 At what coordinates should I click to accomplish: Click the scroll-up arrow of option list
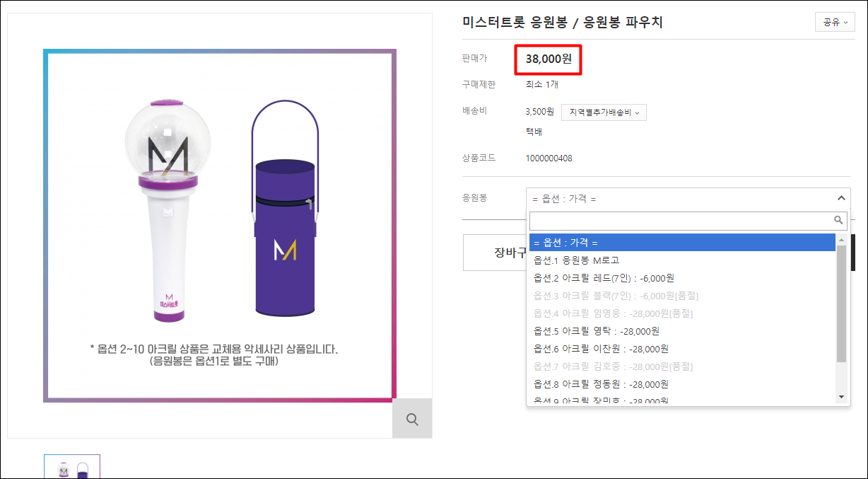841,240
